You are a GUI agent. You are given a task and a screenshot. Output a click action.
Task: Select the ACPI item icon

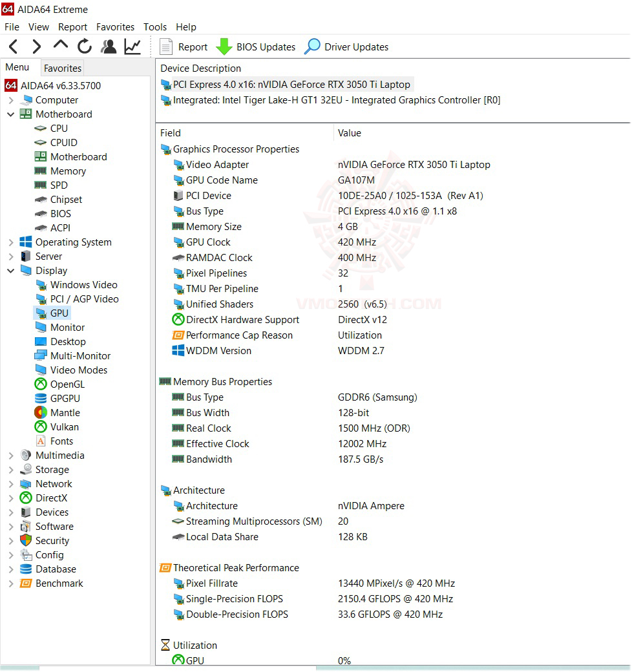click(41, 228)
